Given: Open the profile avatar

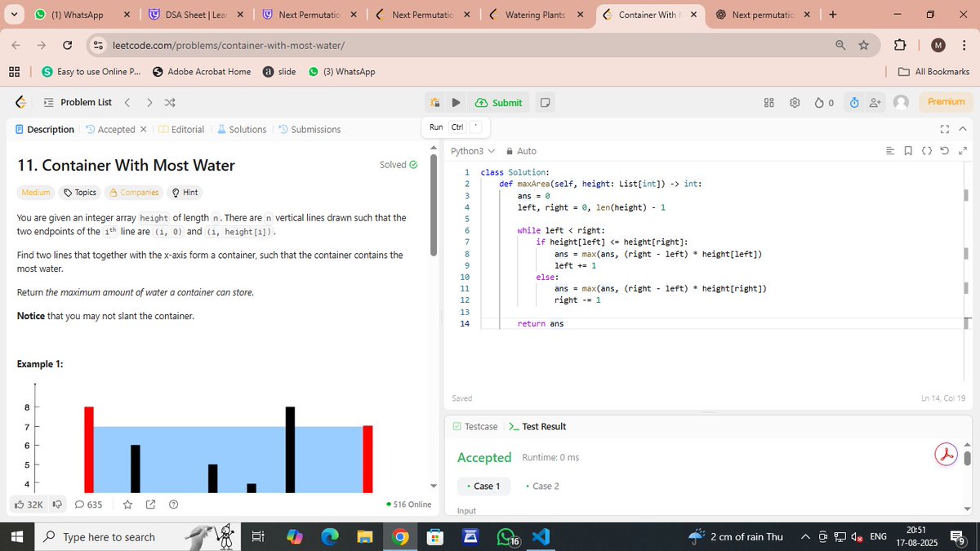Looking at the screenshot, I should (901, 102).
